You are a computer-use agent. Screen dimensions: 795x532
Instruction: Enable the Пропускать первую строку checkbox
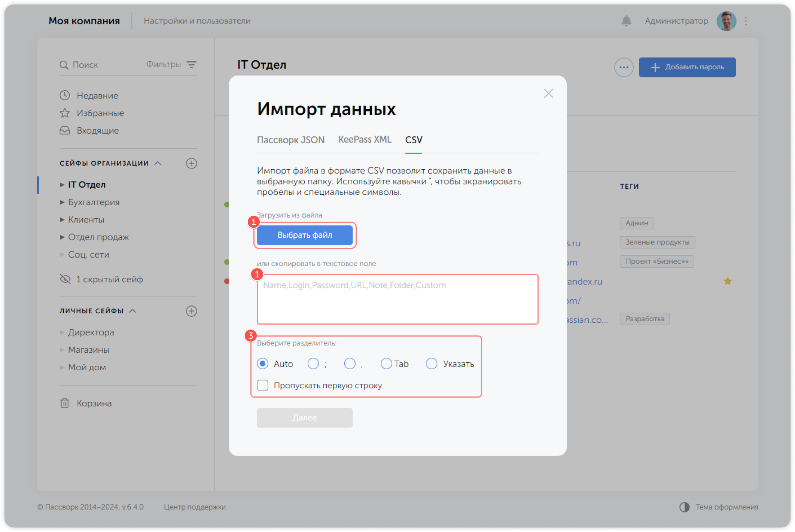(262, 385)
